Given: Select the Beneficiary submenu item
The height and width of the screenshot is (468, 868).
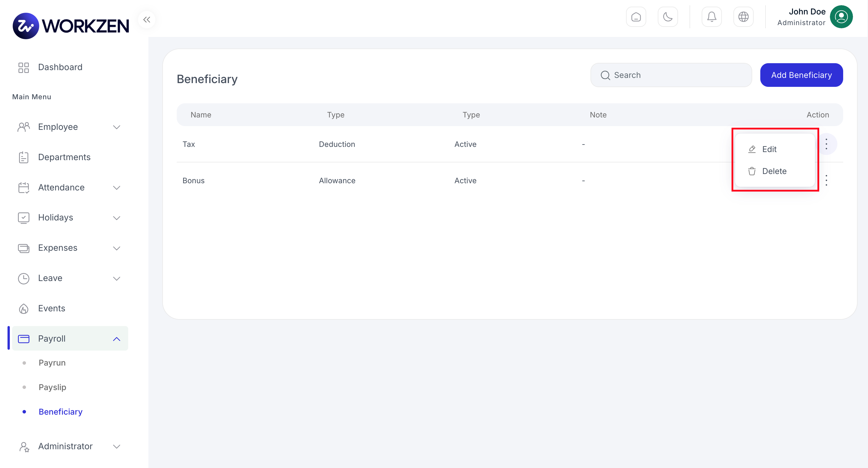Looking at the screenshot, I should [61, 412].
